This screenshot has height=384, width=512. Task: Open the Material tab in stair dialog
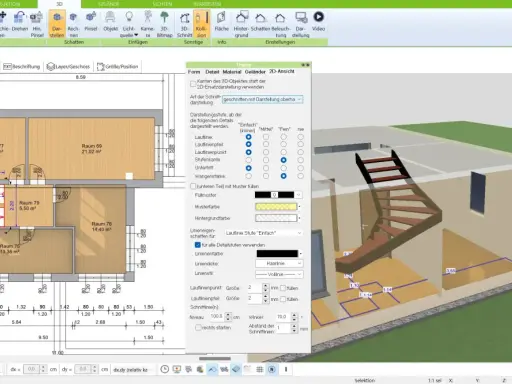tap(232, 72)
